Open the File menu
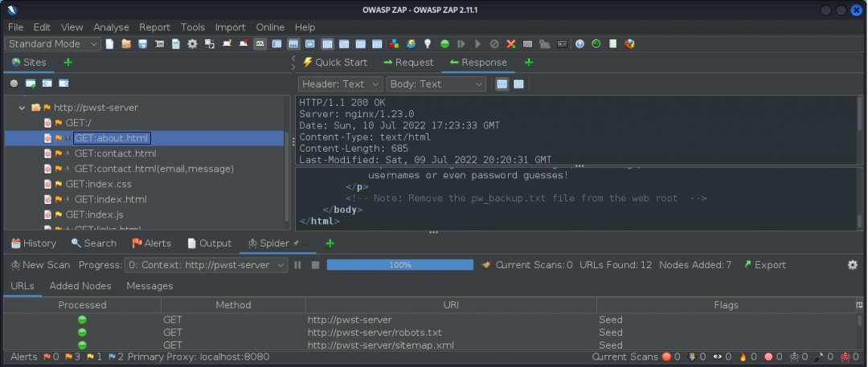 coord(15,27)
